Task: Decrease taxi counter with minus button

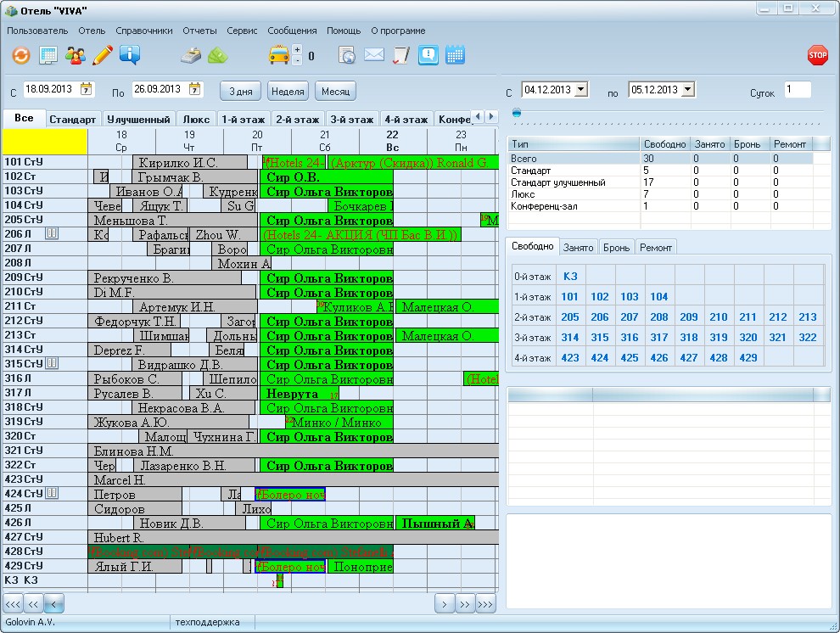Action: pyautogui.click(x=297, y=60)
